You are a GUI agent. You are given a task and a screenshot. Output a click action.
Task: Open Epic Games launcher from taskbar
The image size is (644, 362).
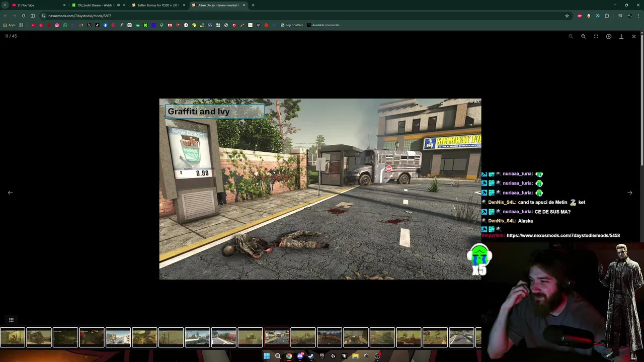(322, 356)
